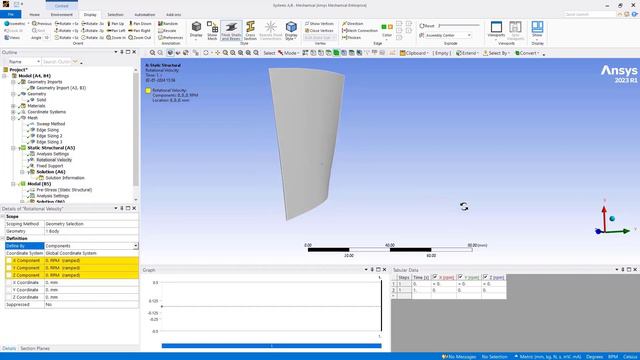Click Random annotation colors
Screen dimensions: 640x360
pos(168,24)
